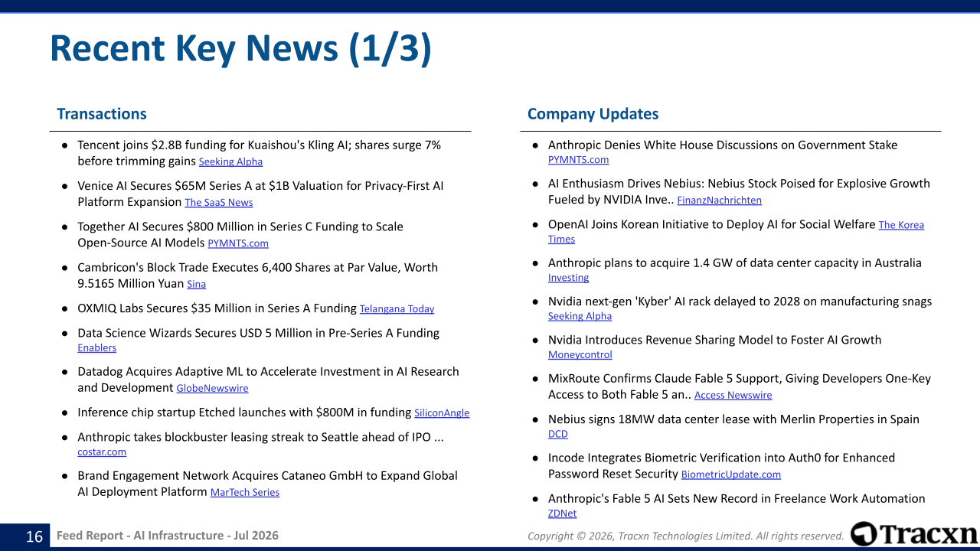This screenshot has width=980, height=551.
Task: Visit The Korea Times source link
Action: [x=736, y=232]
